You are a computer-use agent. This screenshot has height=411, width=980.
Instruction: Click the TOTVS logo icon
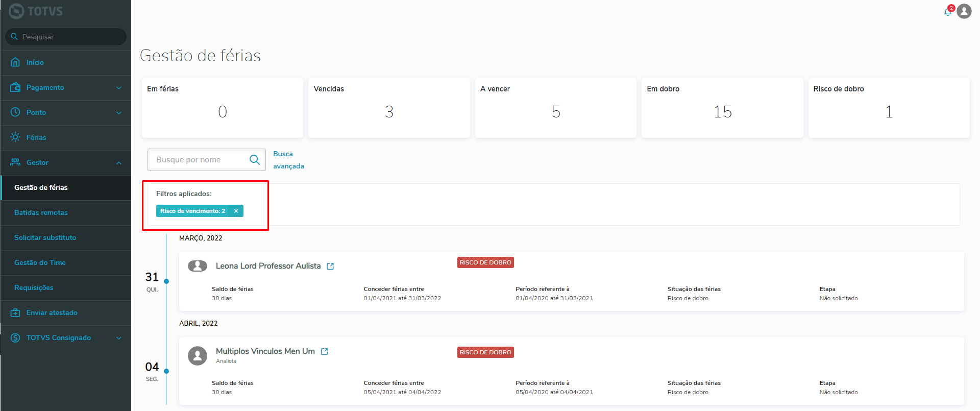pos(16,11)
